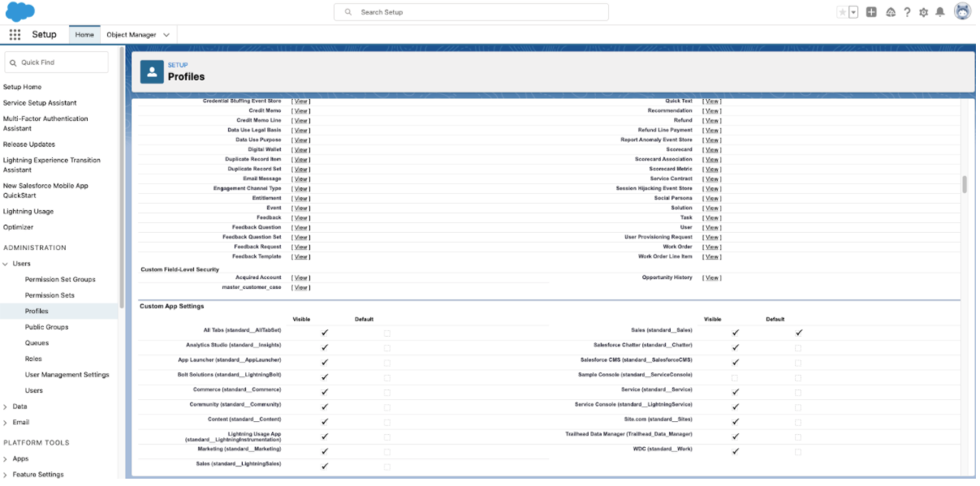Open the Trailhead guidance icon
This screenshot has height=486, width=980.
pyautogui.click(x=891, y=12)
